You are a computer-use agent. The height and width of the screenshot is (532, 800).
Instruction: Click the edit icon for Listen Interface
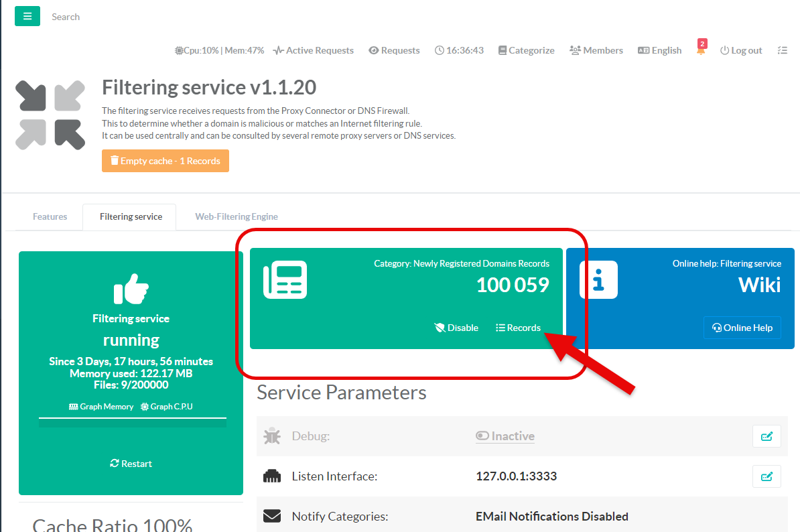[766, 476]
